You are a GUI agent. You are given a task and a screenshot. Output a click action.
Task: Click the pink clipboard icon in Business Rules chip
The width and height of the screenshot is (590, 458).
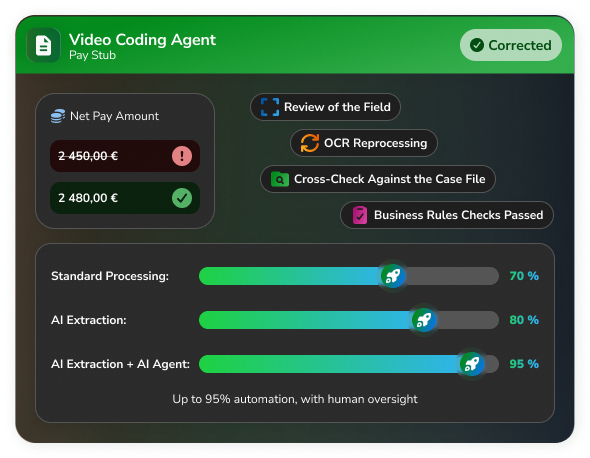360,215
